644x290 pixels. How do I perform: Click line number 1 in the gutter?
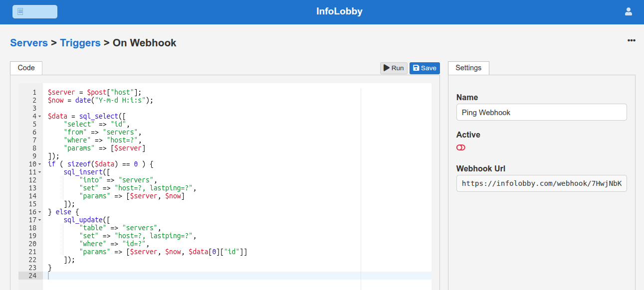tap(34, 92)
